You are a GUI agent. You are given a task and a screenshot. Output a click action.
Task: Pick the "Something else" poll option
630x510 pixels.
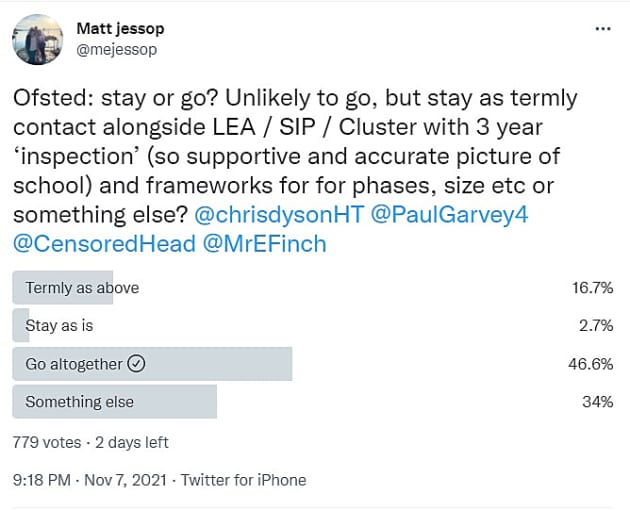(x=80, y=402)
